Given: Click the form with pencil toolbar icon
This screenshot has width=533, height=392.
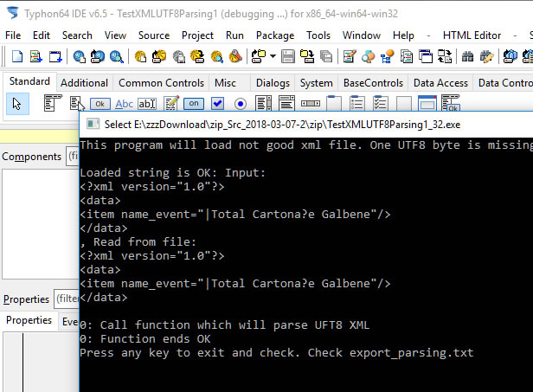Looking at the screenshot, I should tap(350, 56).
